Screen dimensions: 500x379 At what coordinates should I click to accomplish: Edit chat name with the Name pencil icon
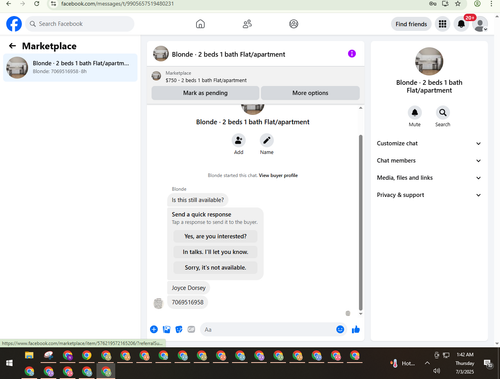click(267, 140)
